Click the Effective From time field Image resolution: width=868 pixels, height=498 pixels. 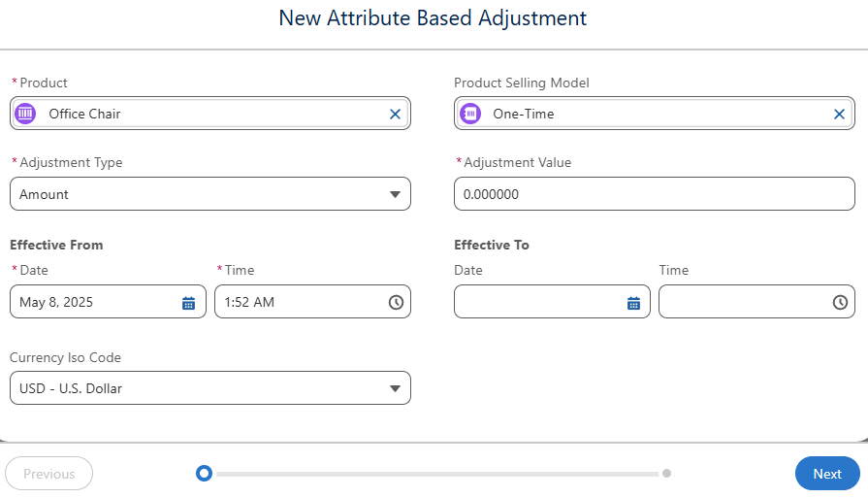pyautogui.click(x=312, y=302)
